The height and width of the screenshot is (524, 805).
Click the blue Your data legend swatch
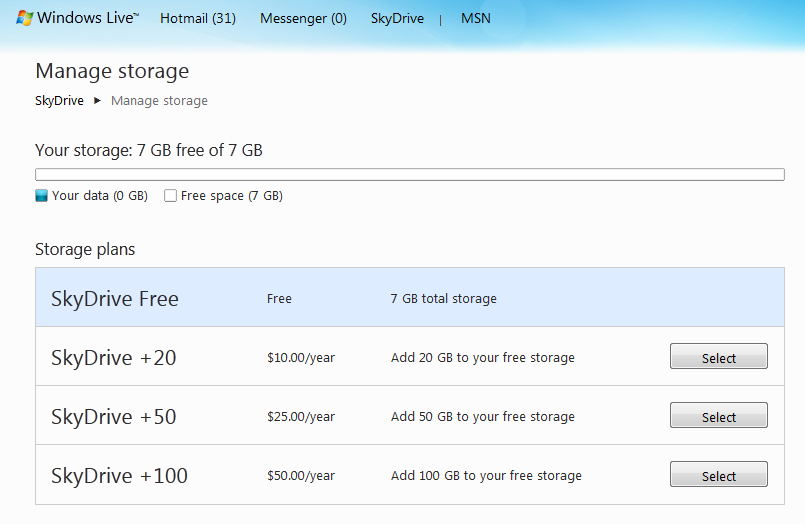pos(41,196)
